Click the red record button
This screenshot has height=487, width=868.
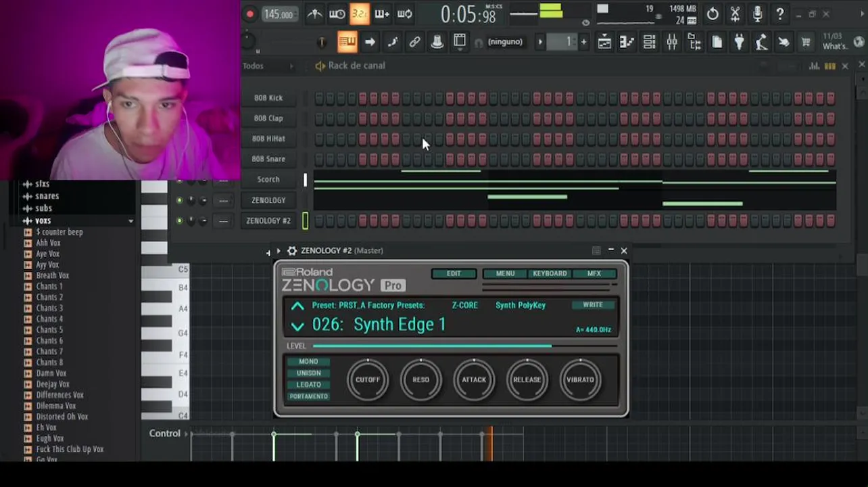click(249, 14)
